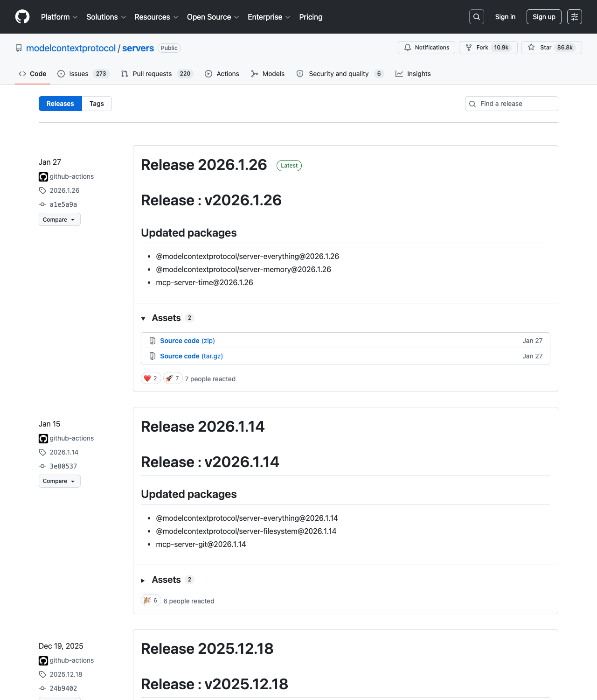
Task: Switch to the Issues tab
Action: [x=83, y=74]
